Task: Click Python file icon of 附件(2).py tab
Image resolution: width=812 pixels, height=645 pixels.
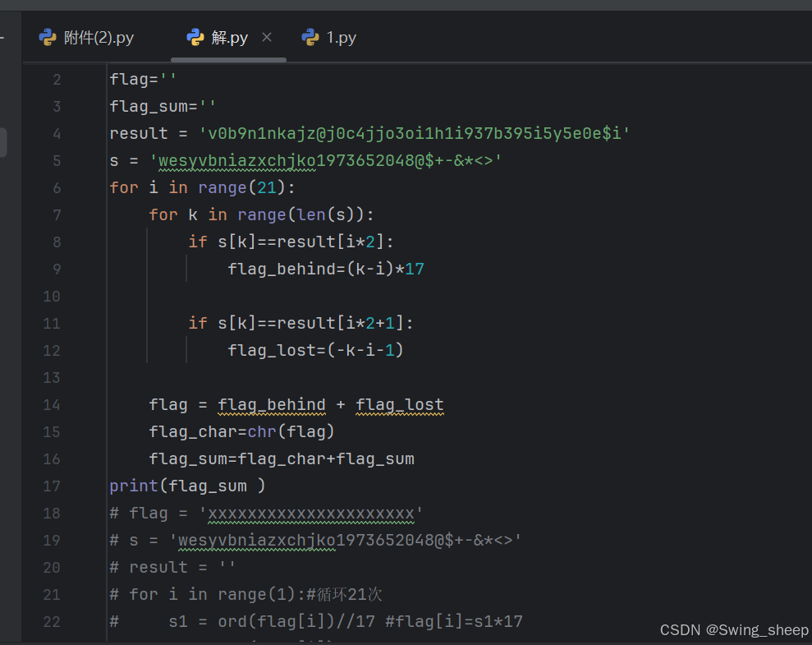Action: click(48, 38)
